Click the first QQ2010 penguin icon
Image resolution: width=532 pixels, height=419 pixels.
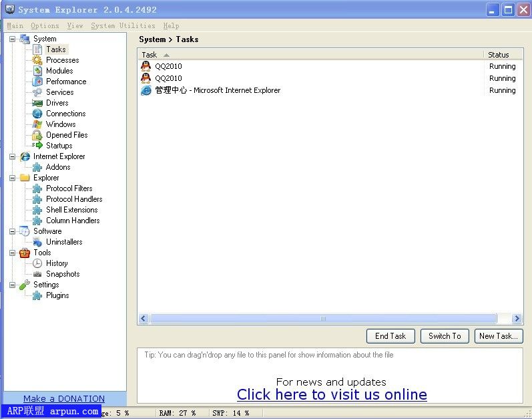tap(146, 66)
